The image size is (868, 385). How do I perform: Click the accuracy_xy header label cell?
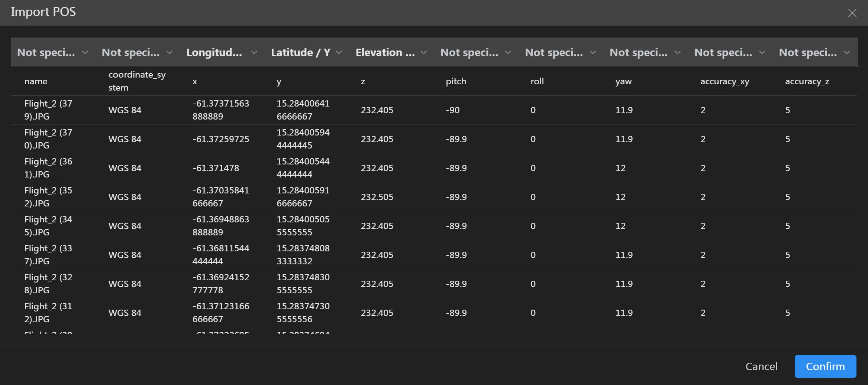coord(725,81)
